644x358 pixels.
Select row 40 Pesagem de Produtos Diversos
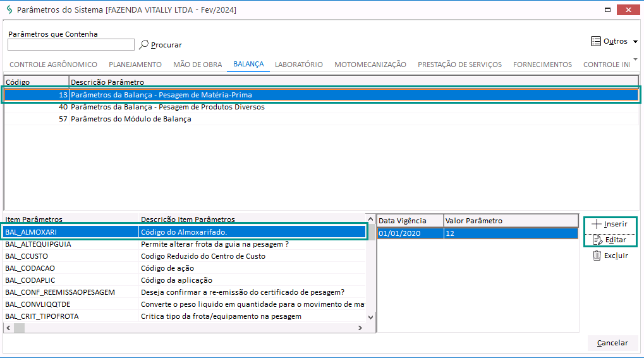click(321, 107)
